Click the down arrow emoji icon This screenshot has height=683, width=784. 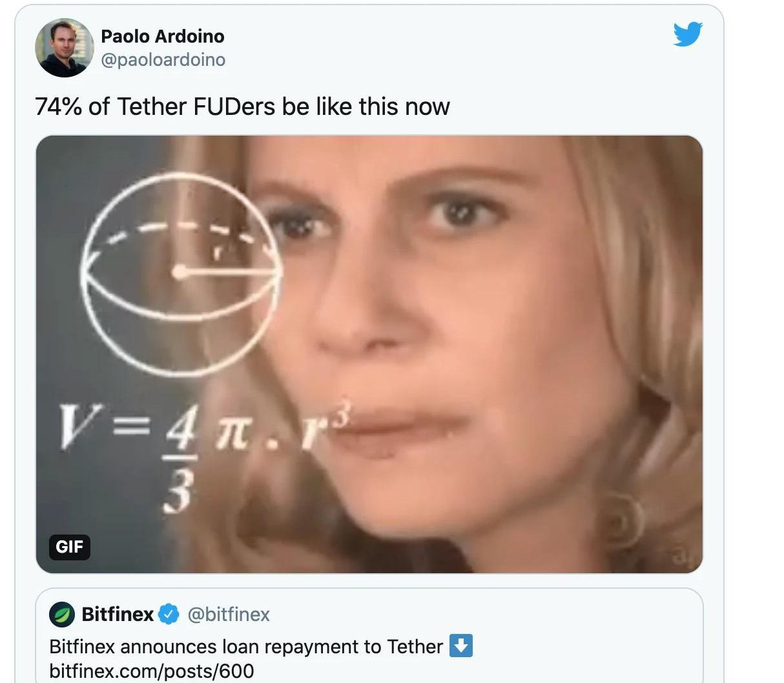click(x=461, y=646)
